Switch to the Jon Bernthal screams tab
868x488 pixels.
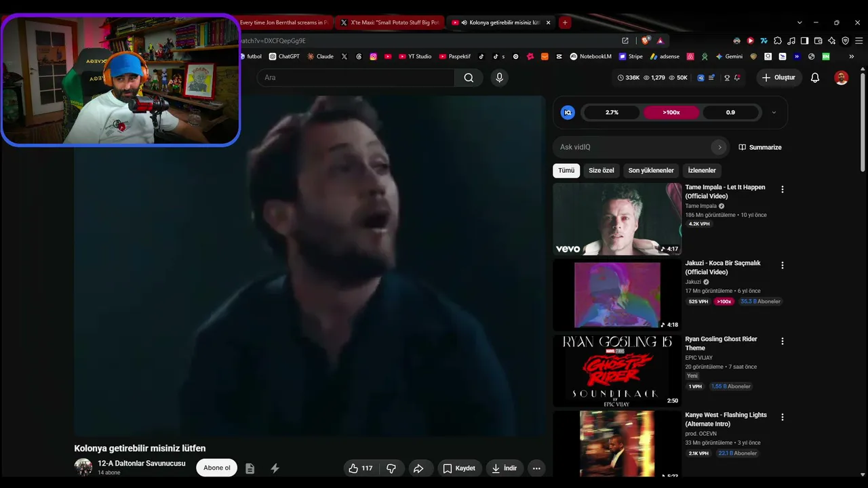(285, 22)
